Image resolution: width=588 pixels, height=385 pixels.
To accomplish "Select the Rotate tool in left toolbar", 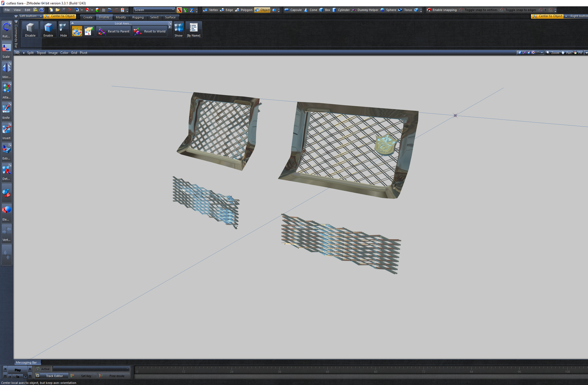I will (7, 30).
